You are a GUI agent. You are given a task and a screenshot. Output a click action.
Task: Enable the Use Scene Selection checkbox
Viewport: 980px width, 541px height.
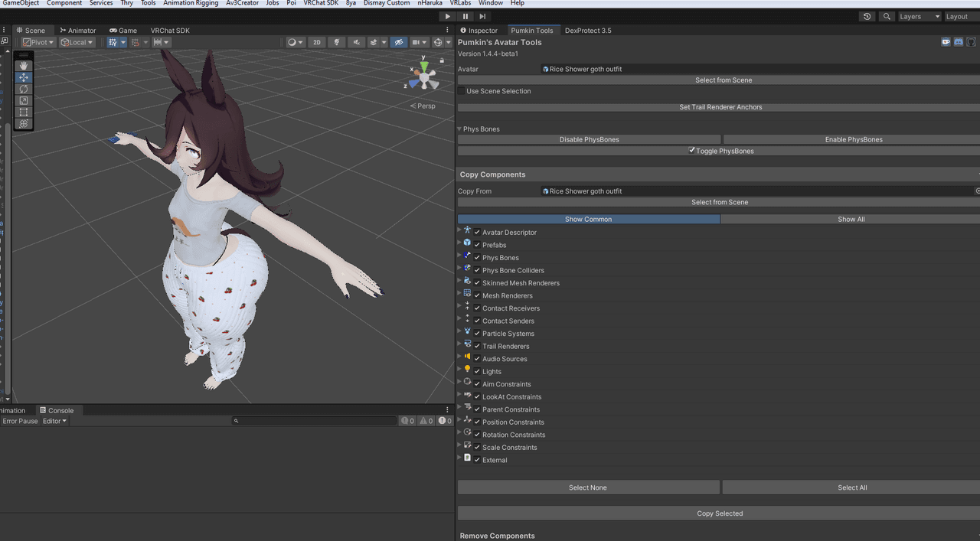pyautogui.click(x=462, y=91)
